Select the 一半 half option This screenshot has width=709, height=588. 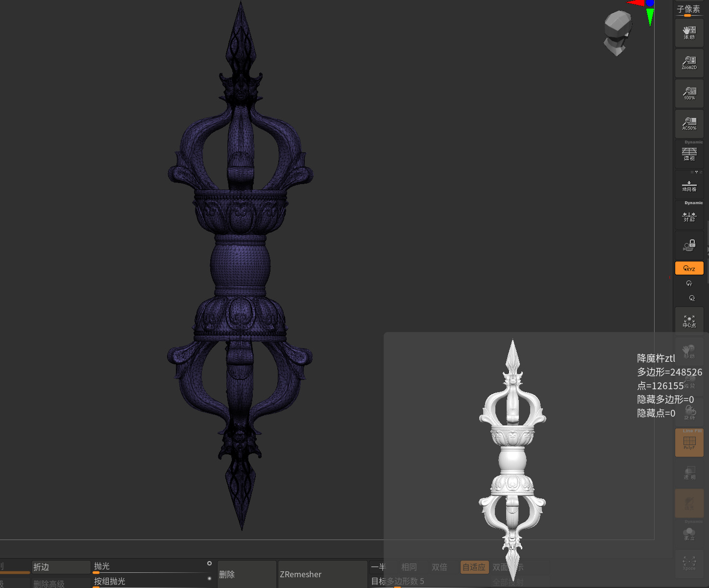(380, 567)
